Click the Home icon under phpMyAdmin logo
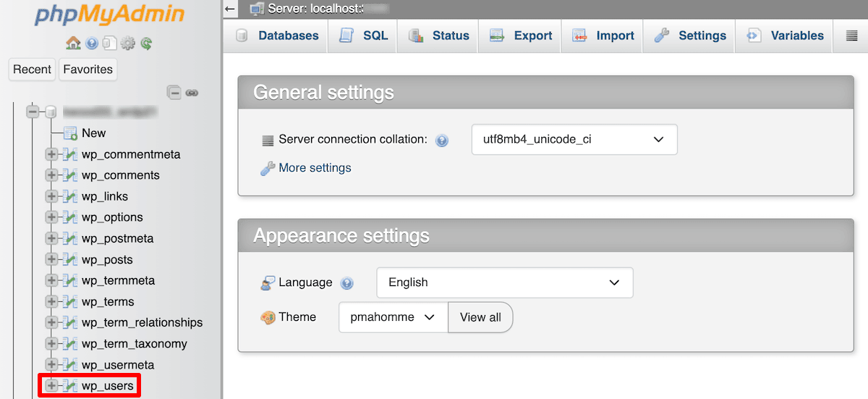868x399 pixels. click(x=73, y=43)
